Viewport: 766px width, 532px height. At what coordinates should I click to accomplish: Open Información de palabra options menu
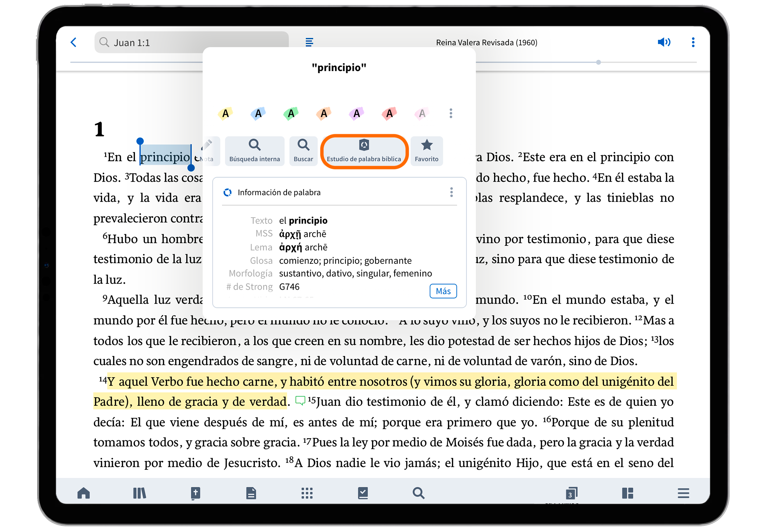[x=451, y=192]
